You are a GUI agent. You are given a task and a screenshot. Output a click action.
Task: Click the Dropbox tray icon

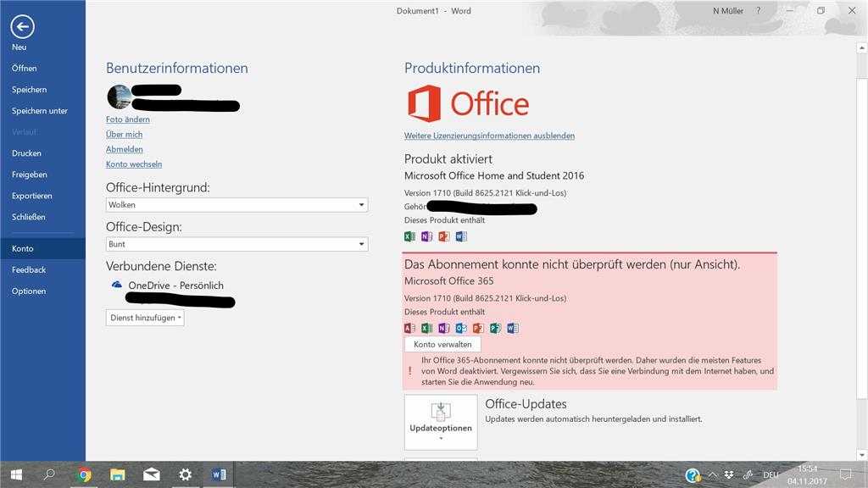point(729,474)
